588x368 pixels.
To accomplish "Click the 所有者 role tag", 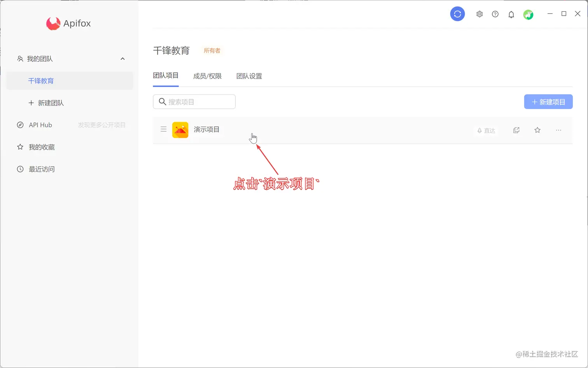I will (212, 51).
